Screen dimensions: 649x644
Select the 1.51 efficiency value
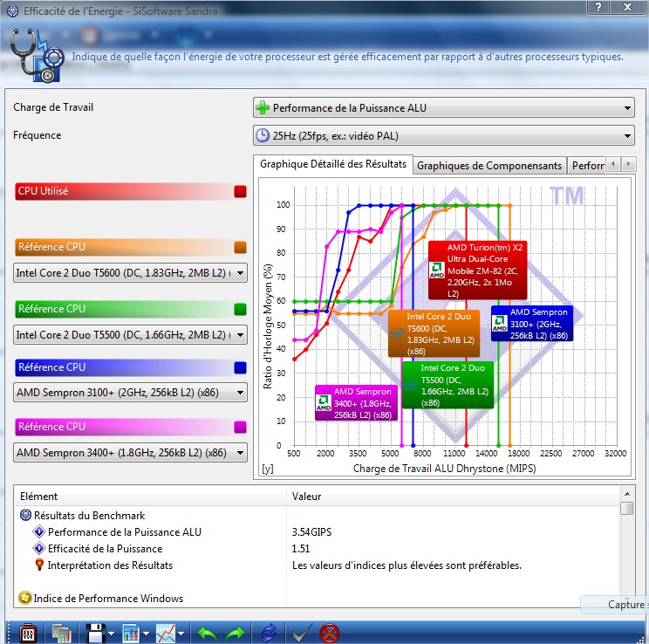click(x=300, y=548)
